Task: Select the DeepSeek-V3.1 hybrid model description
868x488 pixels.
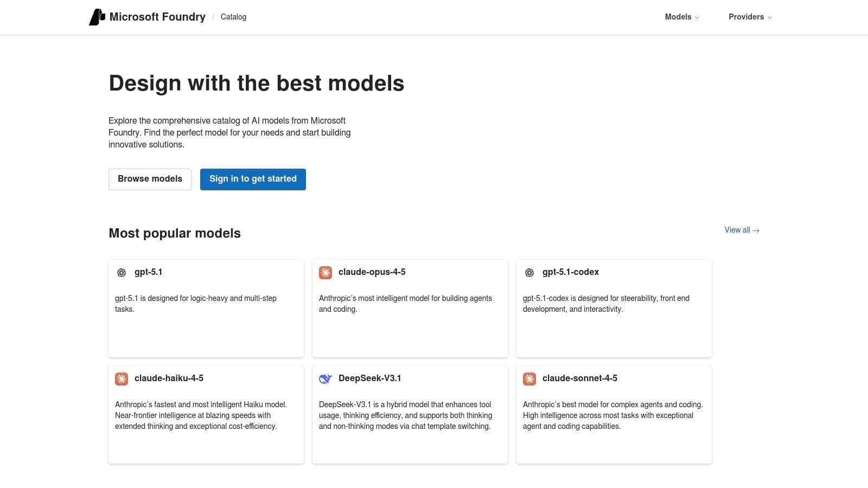Action: coord(405,415)
